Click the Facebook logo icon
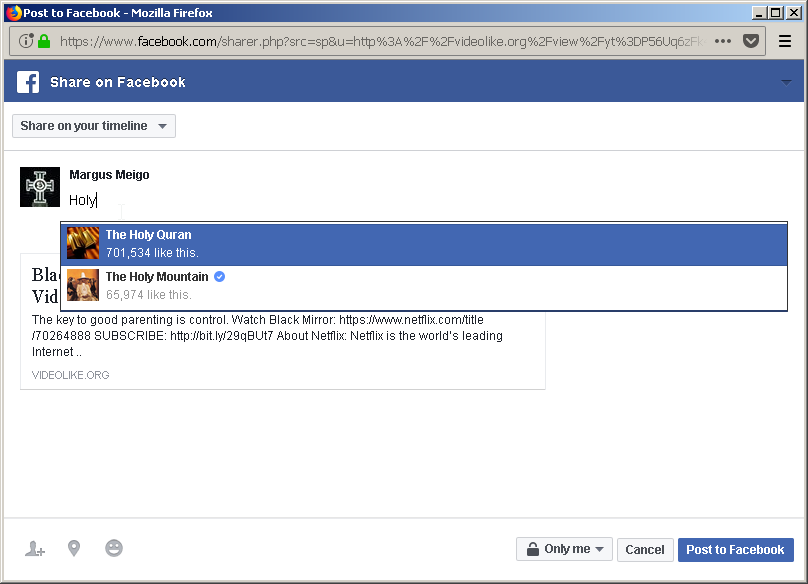808x584 pixels. [x=28, y=82]
